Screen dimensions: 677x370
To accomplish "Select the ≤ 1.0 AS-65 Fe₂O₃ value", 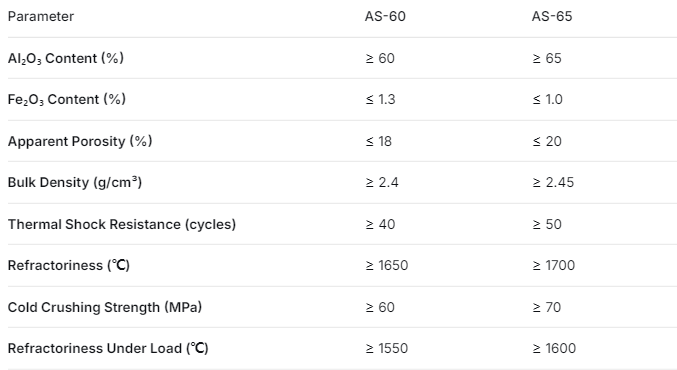I will pyautogui.click(x=547, y=99).
